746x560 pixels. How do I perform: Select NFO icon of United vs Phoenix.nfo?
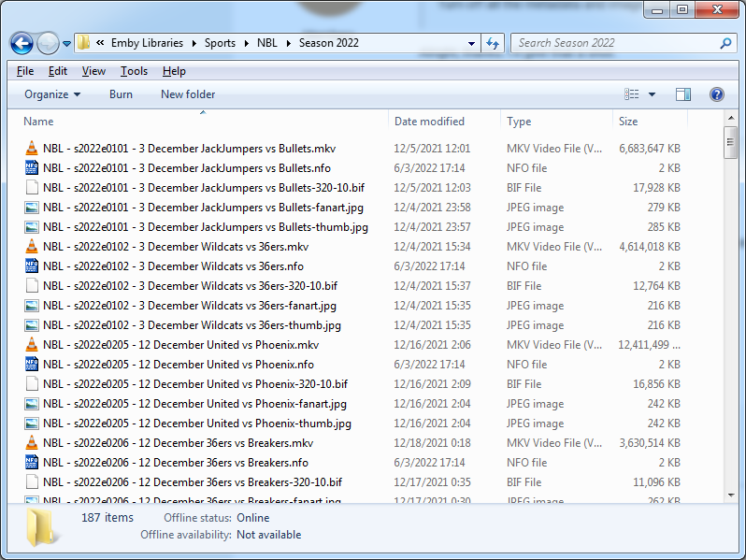[32, 364]
